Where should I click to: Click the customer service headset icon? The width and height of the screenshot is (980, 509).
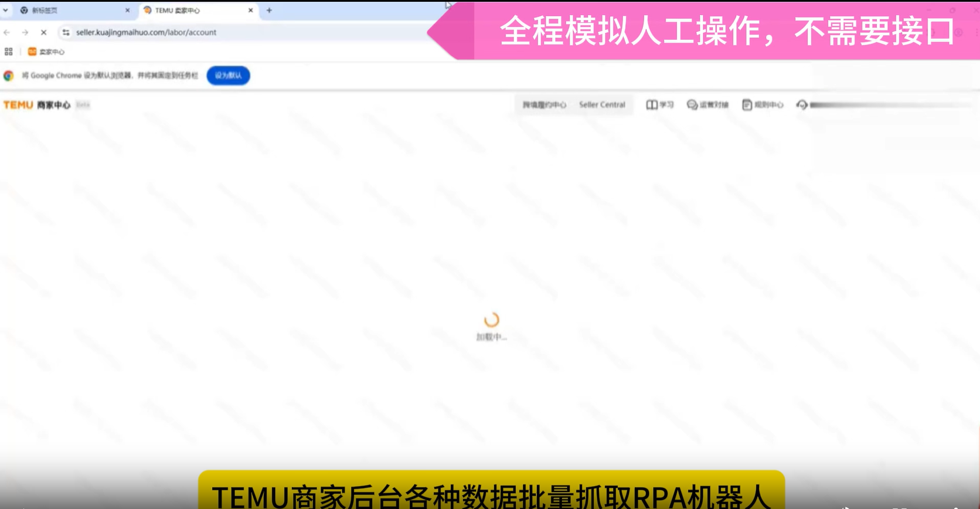(x=802, y=105)
